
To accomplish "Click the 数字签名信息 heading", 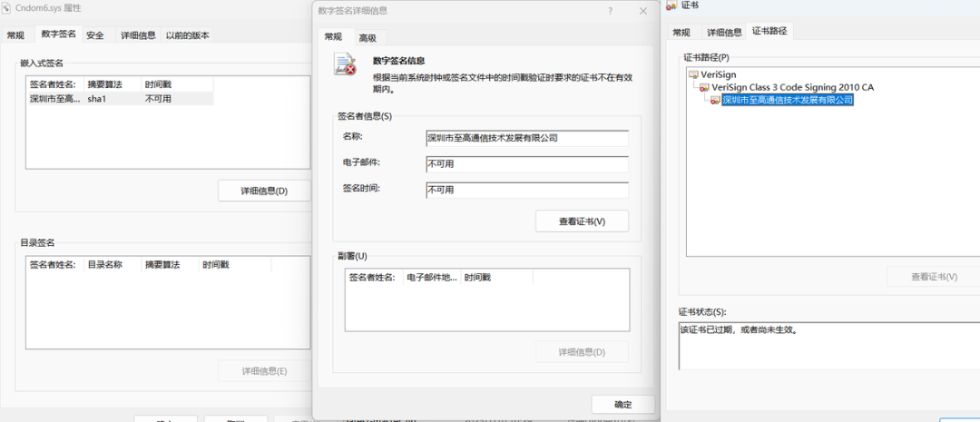I will tap(399, 62).
